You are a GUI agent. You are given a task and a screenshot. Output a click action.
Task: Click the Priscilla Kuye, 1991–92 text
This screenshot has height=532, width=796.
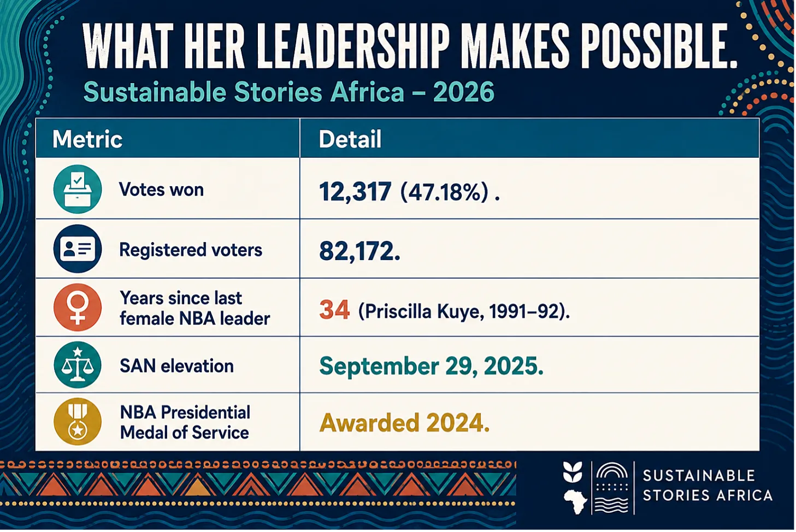(x=464, y=311)
